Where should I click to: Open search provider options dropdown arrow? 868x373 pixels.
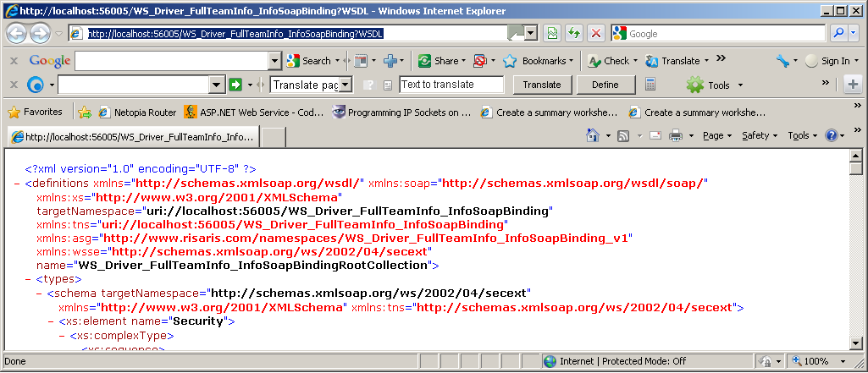coord(853,34)
